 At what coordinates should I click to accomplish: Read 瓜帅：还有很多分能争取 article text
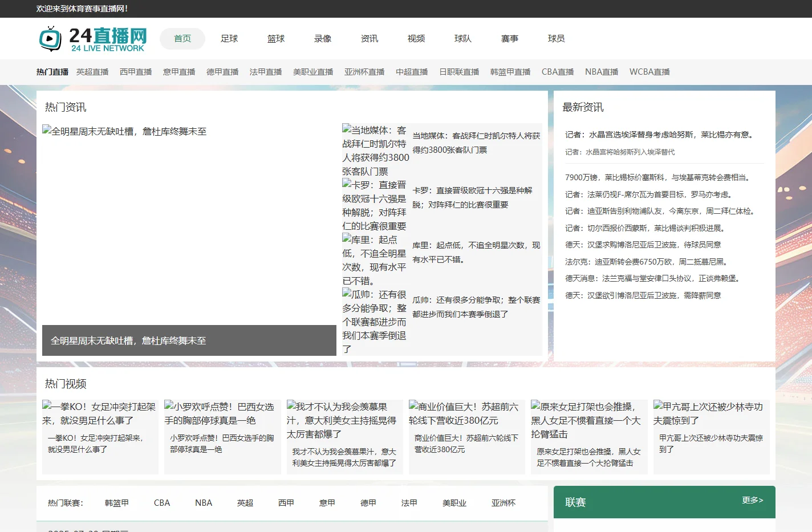476,307
